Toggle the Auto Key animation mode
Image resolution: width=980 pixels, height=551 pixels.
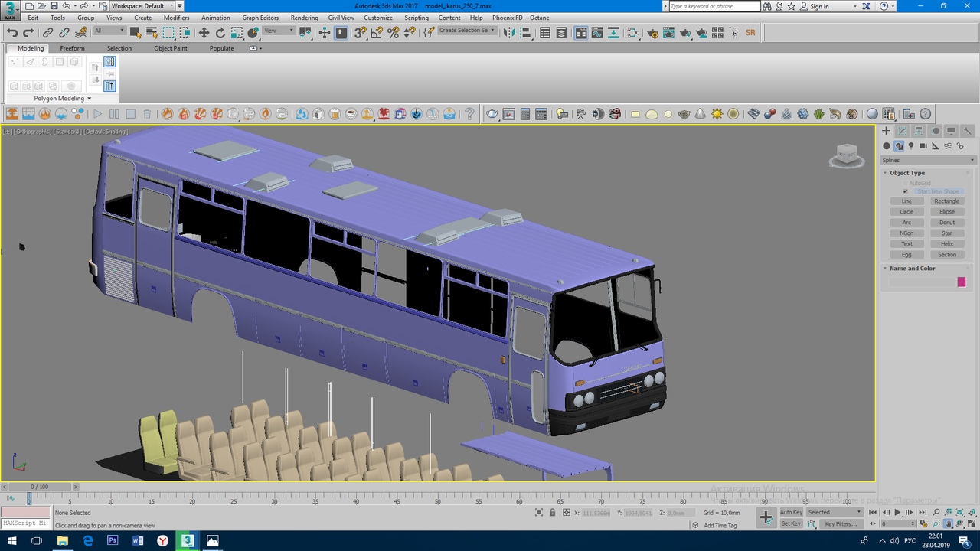pyautogui.click(x=791, y=512)
